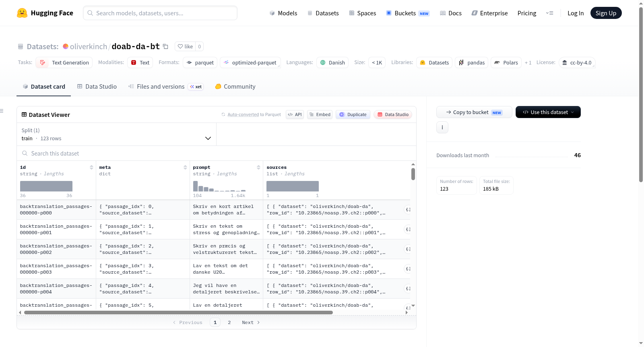The image size is (644, 347).
Task: Expand row 000000-p003 JSON icon
Action: coord(407,269)
